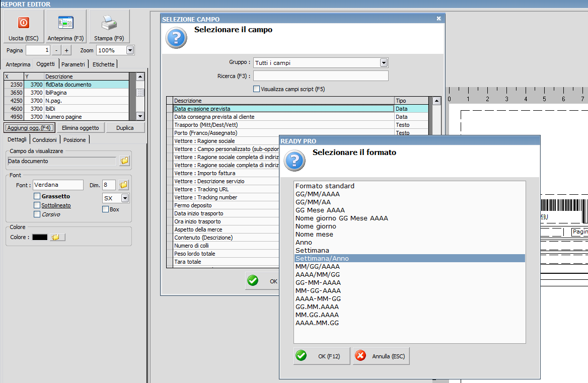588x383 pixels.
Task: Click the Font name Verdana field
Action: 58,185
